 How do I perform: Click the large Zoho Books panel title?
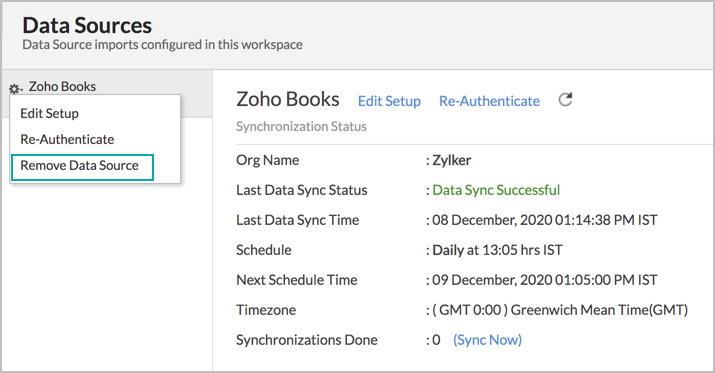(x=288, y=99)
